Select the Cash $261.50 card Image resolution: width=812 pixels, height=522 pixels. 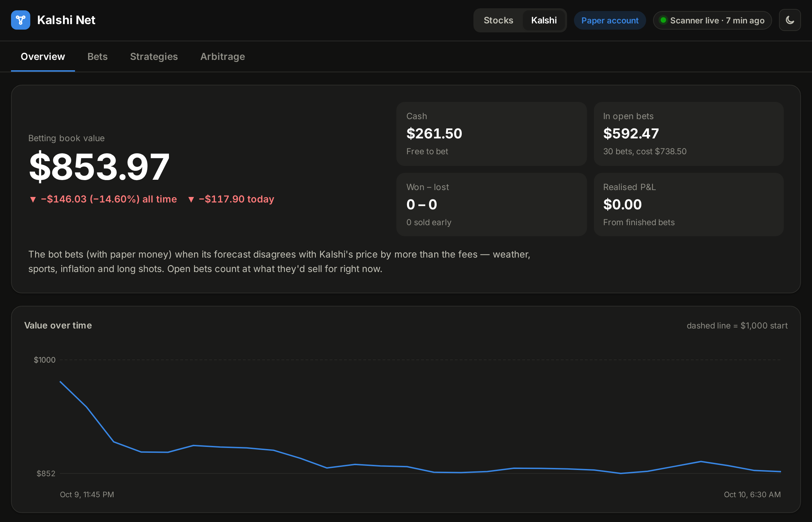(491, 134)
